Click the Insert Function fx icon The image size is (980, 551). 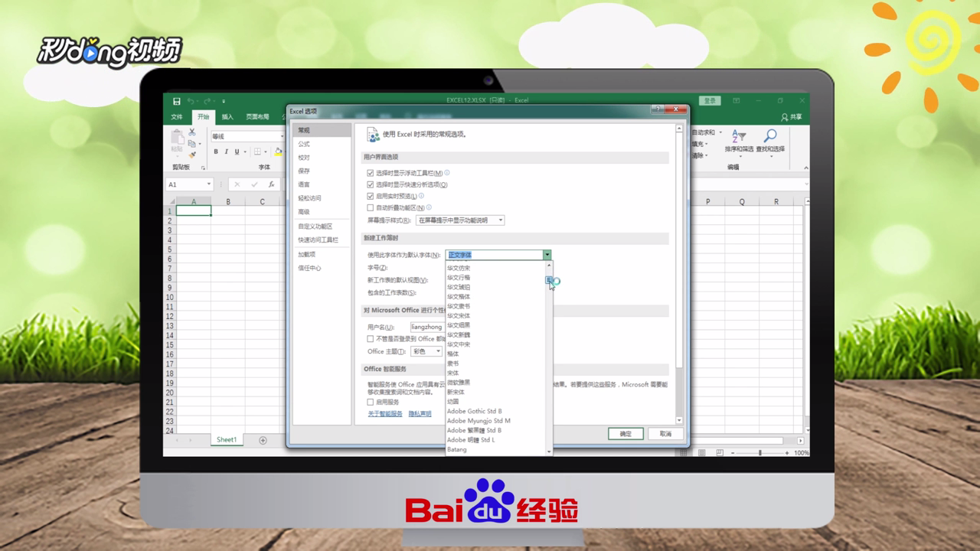[x=271, y=184]
